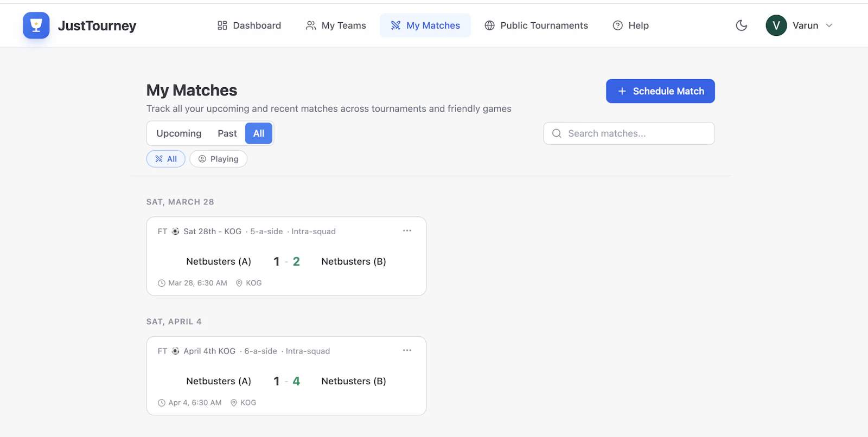Click the JustTourney brand name
The image size is (868, 437).
tap(97, 25)
